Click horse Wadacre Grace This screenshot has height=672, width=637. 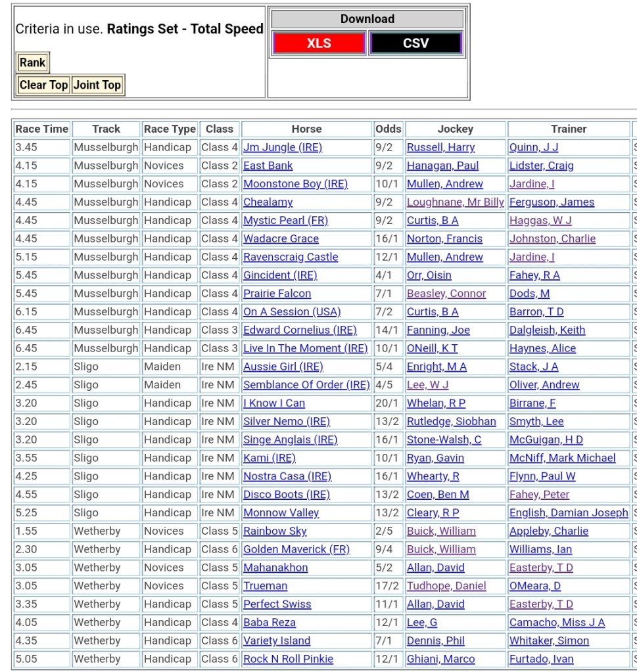[x=281, y=239]
